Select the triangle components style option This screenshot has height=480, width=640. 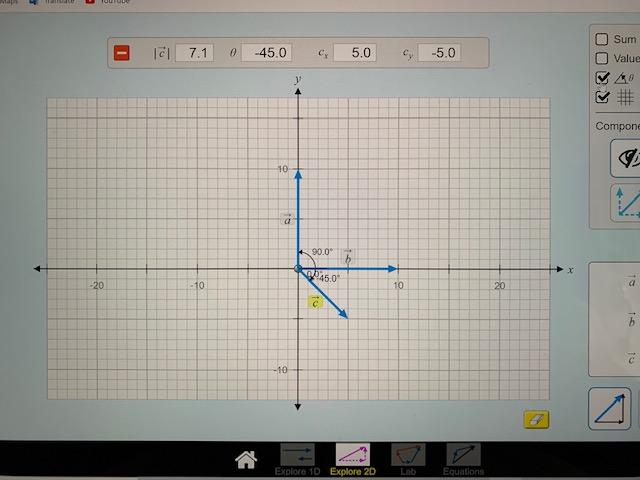point(626,202)
